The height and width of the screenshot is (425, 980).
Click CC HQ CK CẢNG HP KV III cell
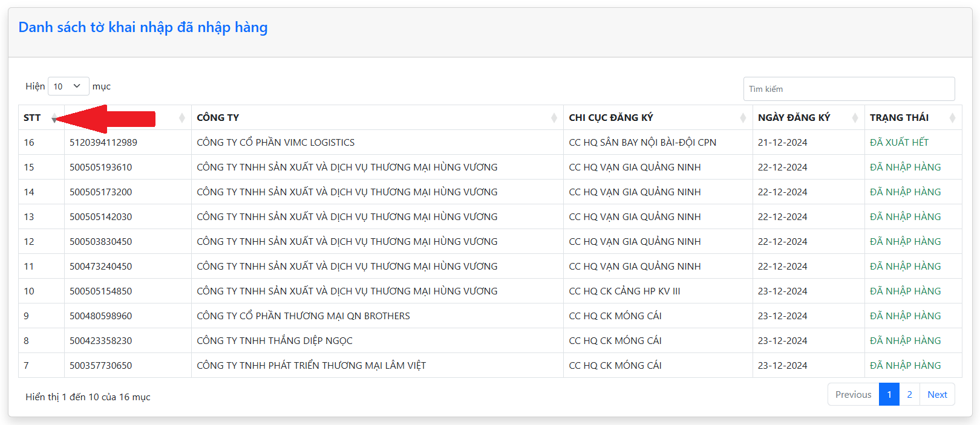[x=624, y=291]
